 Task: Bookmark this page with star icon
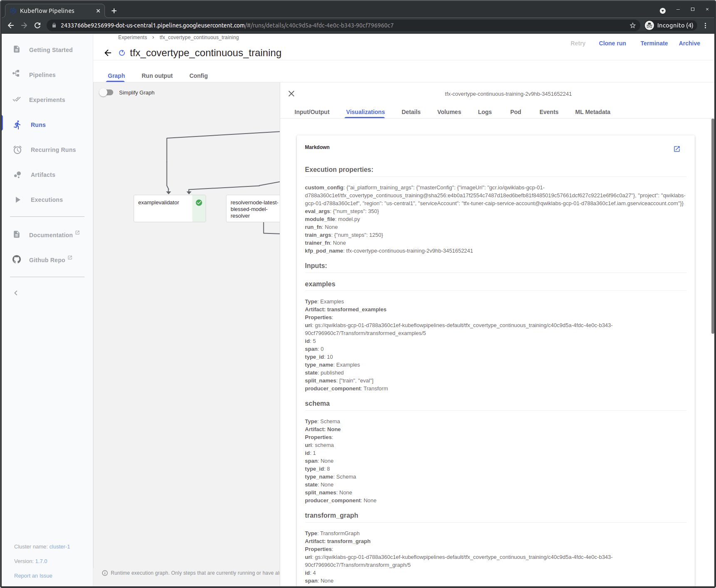[x=633, y=25]
